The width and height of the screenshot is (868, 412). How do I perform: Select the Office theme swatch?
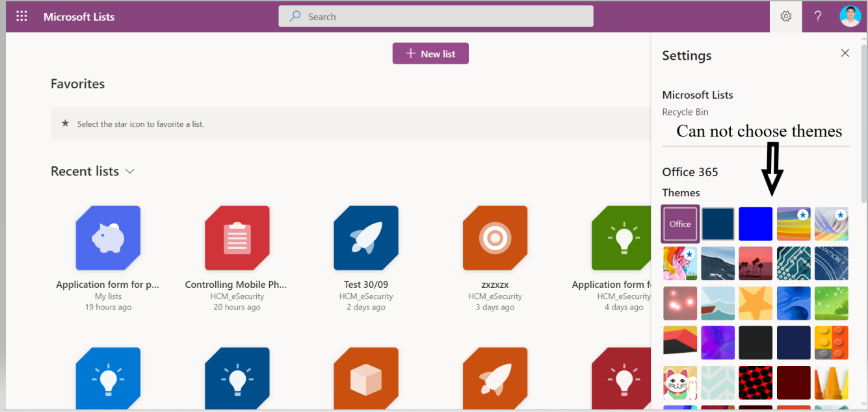(x=680, y=224)
